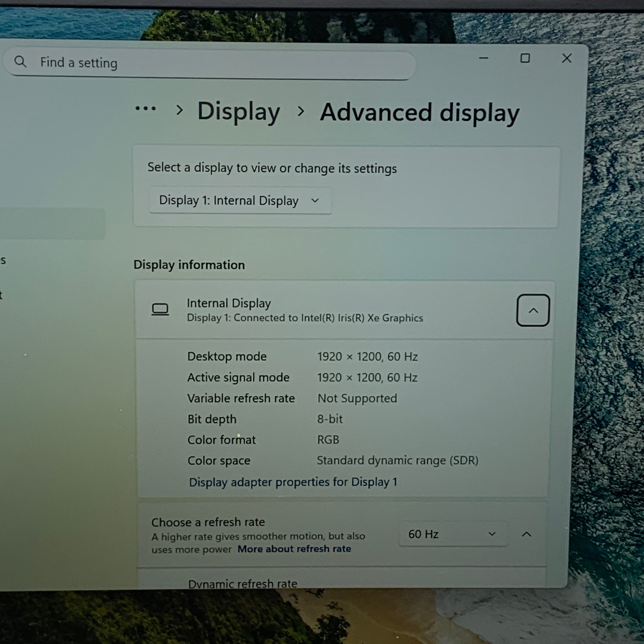644x644 pixels.
Task: Open Display adapter properties for Display 1
Action: click(x=293, y=482)
